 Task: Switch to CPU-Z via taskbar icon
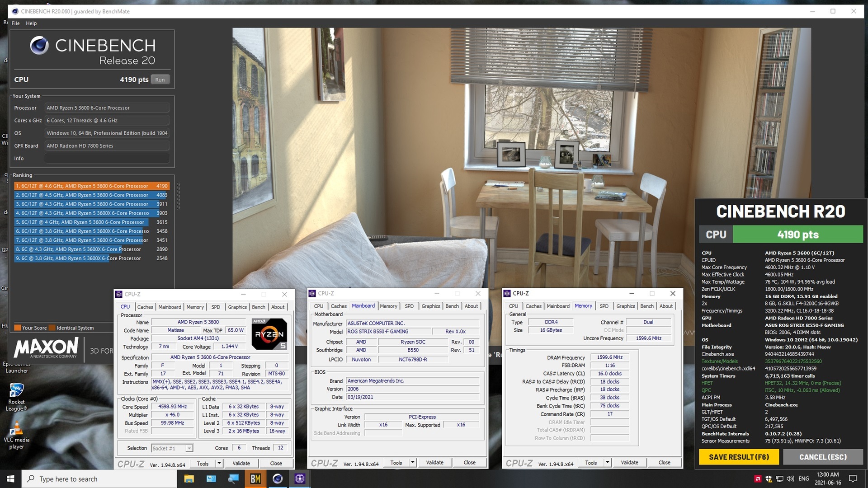(300, 479)
